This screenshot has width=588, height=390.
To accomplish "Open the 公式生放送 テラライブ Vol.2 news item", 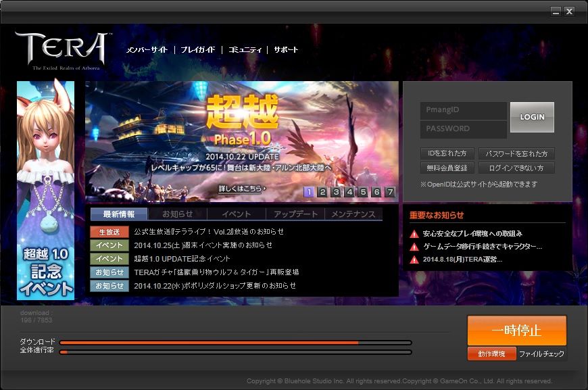I will coord(209,232).
